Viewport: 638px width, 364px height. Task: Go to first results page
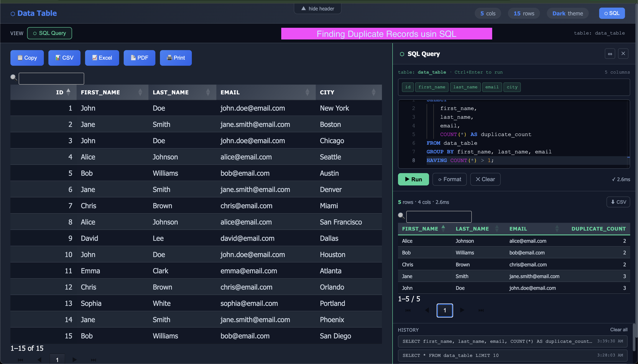coord(408,310)
